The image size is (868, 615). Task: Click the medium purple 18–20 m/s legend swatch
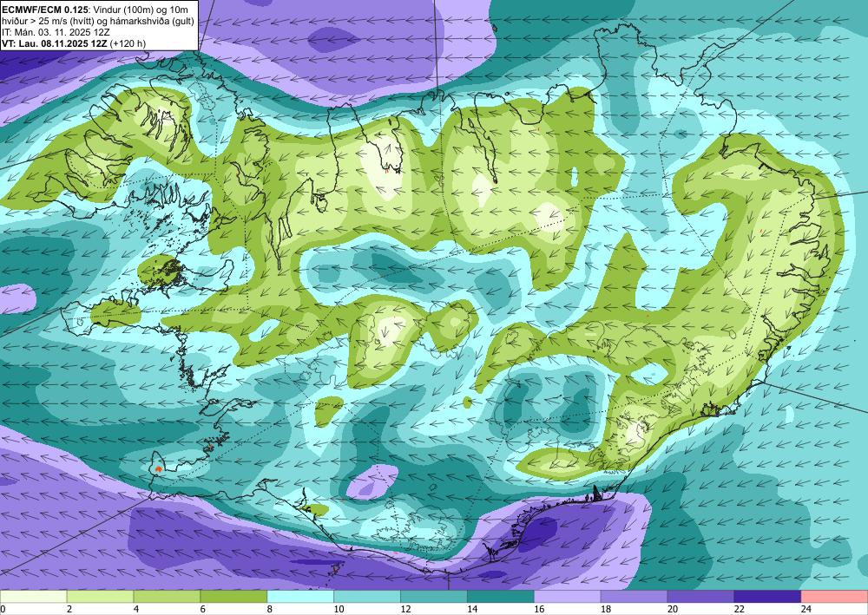coord(634,596)
